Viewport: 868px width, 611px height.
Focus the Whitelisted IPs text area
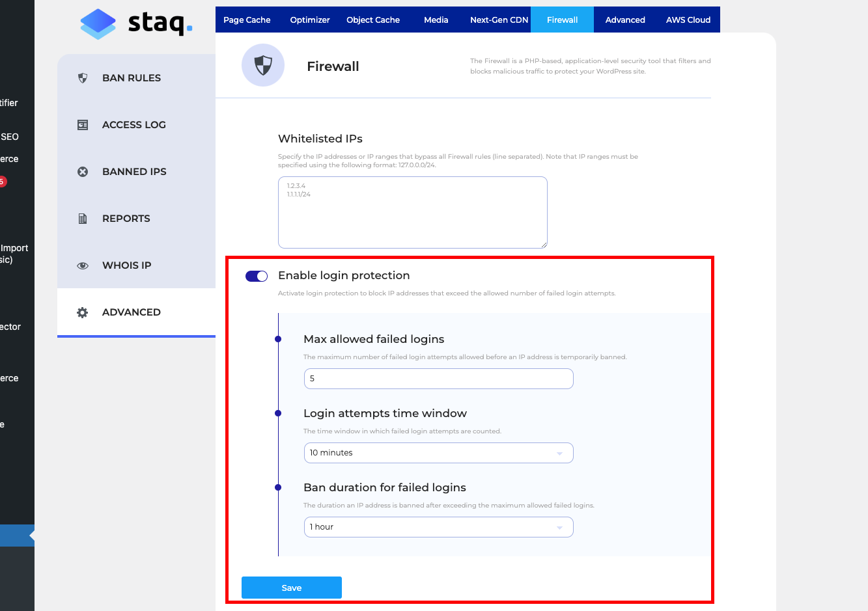coord(412,212)
